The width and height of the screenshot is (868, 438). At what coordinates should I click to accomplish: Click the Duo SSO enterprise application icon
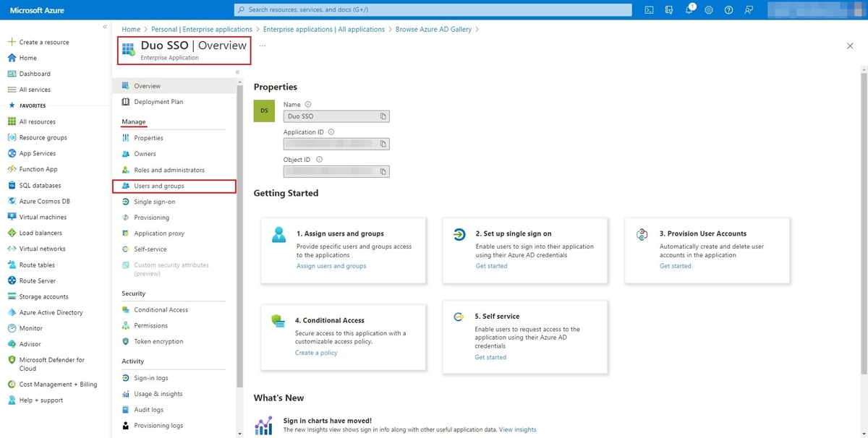coord(129,49)
